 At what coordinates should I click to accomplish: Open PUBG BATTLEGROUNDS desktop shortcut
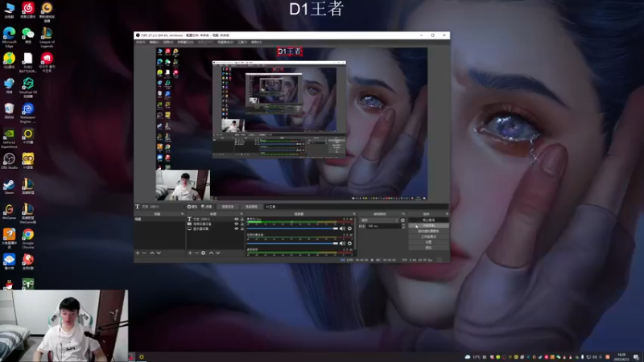coord(28,63)
